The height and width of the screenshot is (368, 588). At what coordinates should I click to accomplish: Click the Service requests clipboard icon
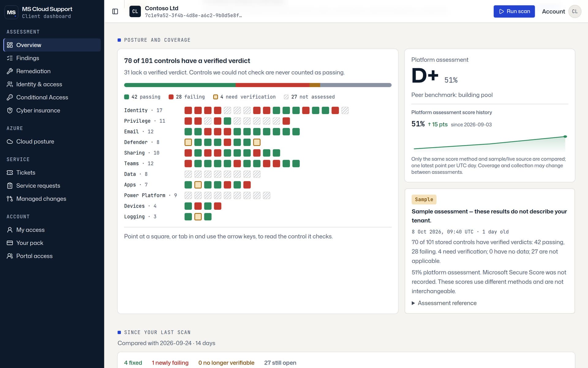(10, 186)
